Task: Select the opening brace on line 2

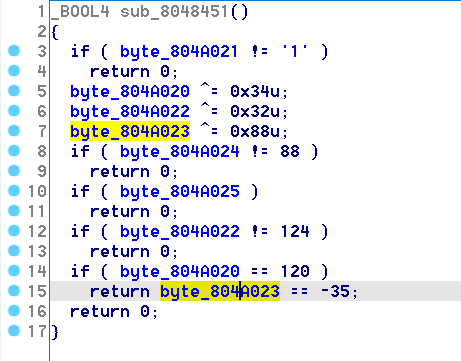Action: 55,32
